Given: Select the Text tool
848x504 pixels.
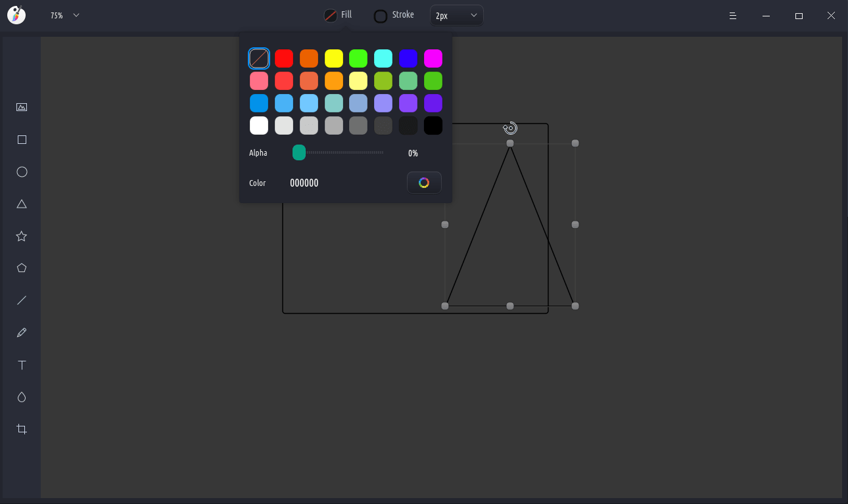Looking at the screenshot, I should pyautogui.click(x=22, y=365).
